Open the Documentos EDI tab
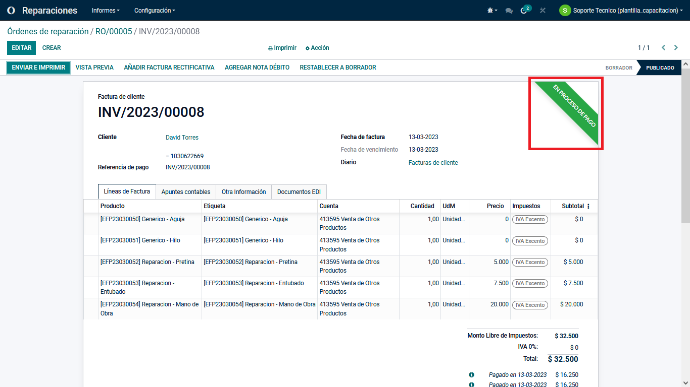This screenshot has height=387, width=690. 299,192
